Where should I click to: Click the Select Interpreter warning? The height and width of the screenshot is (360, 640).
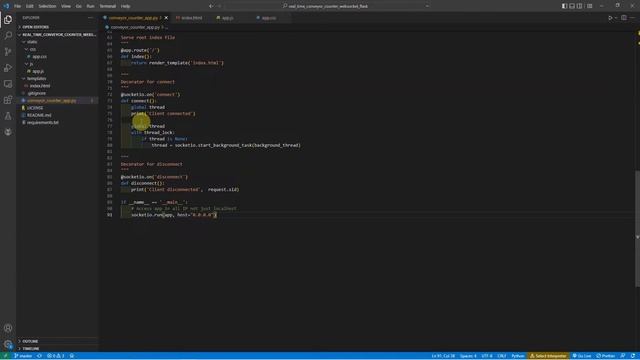(548, 356)
